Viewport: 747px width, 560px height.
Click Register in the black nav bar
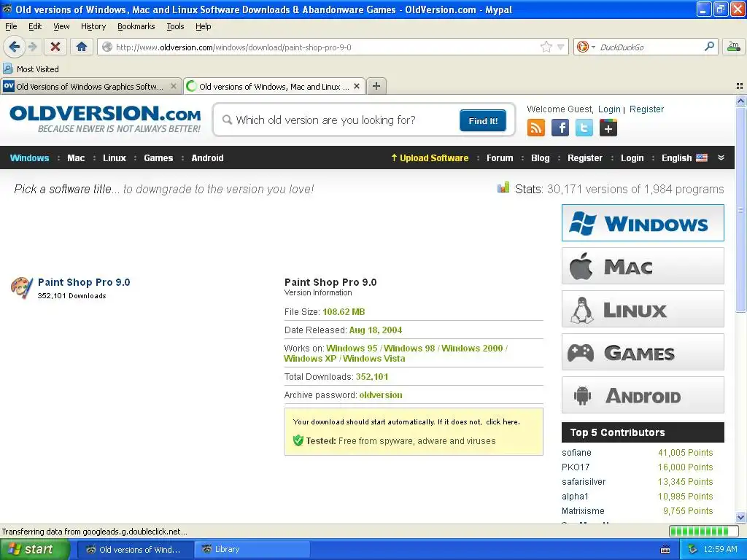point(584,158)
